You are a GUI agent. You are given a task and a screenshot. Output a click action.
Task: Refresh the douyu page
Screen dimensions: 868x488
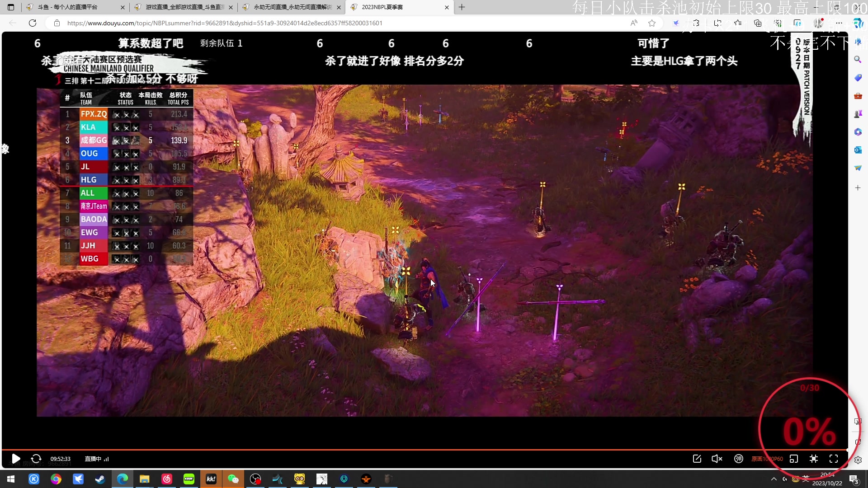click(x=33, y=23)
